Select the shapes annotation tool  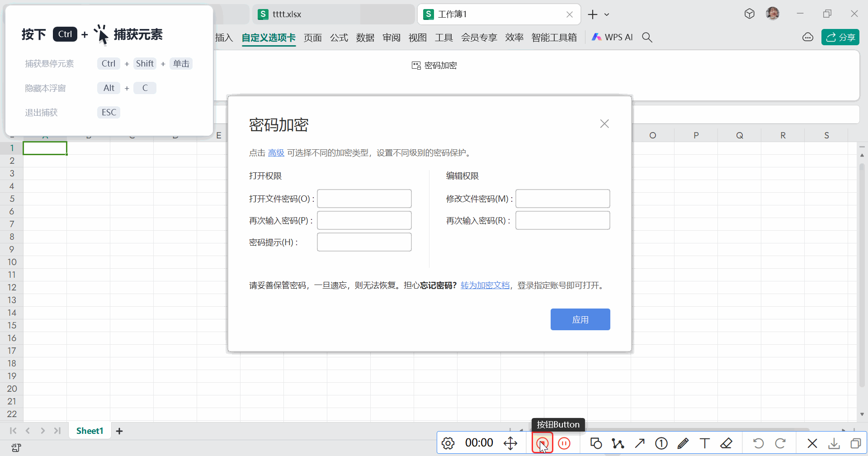pyautogui.click(x=596, y=443)
